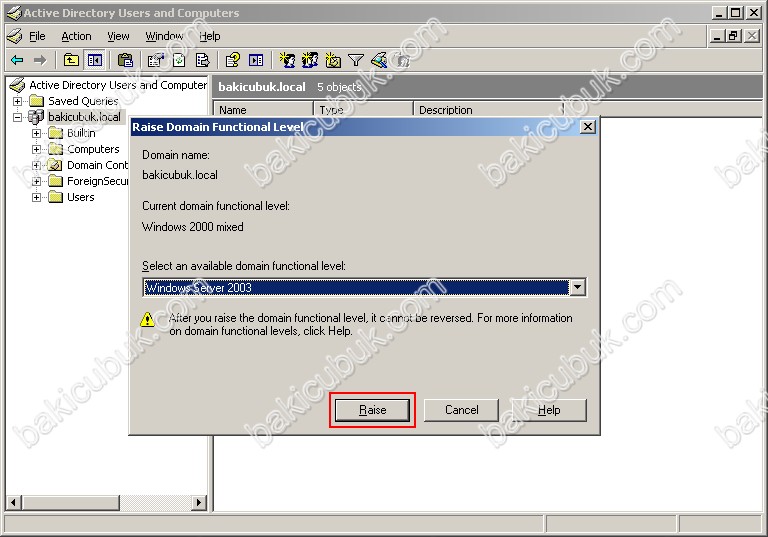Image resolution: width=768 pixels, height=537 pixels.
Task: Expand the Saved Queries node
Action: 18,101
